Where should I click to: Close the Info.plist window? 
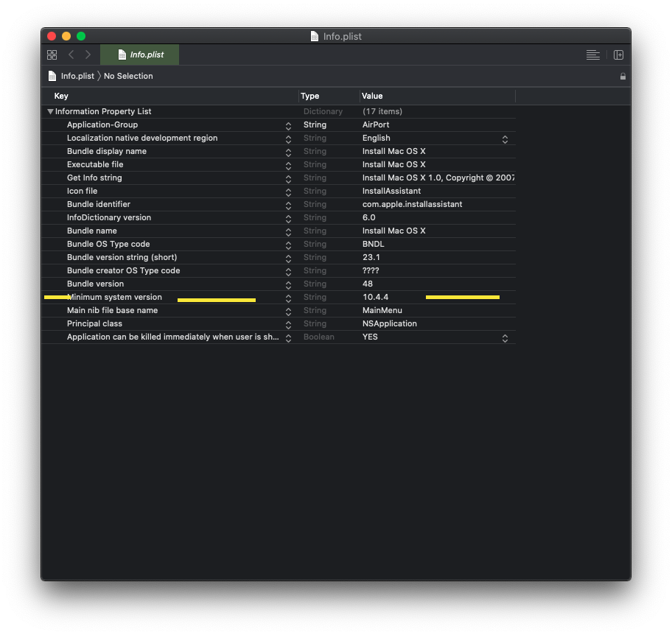pyautogui.click(x=52, y=36)
